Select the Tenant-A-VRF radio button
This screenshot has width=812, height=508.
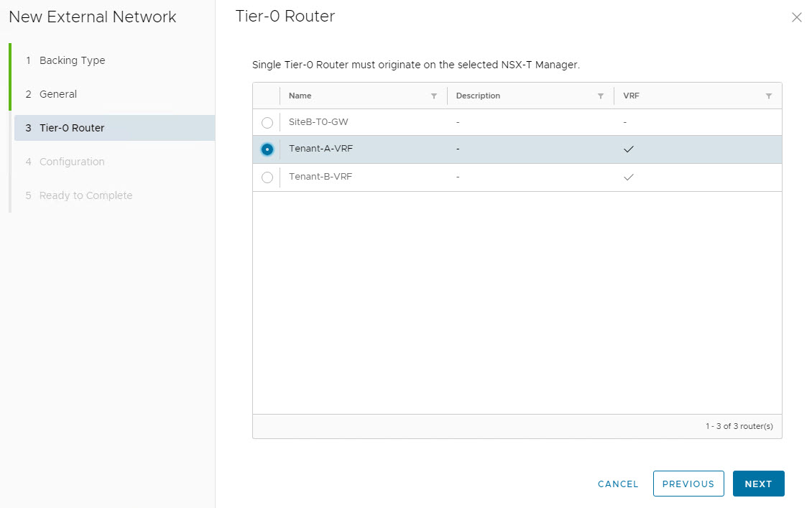coord(267,149)
